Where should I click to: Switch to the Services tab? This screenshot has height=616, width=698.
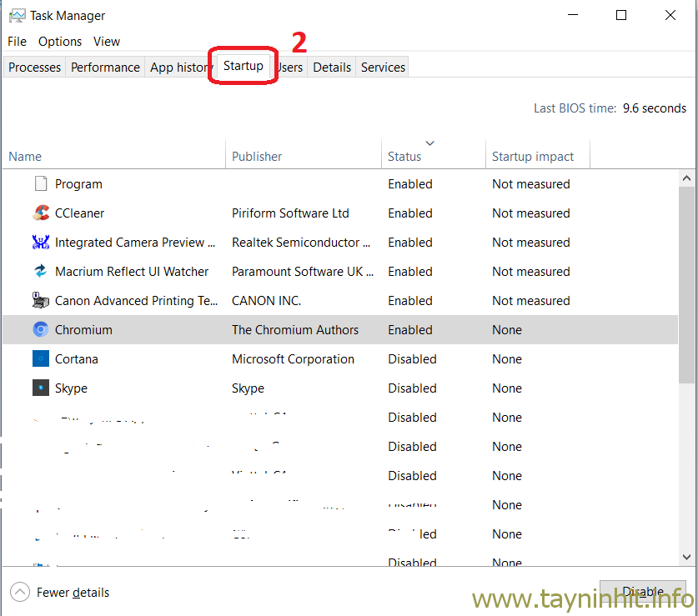[x=383, y=68]
